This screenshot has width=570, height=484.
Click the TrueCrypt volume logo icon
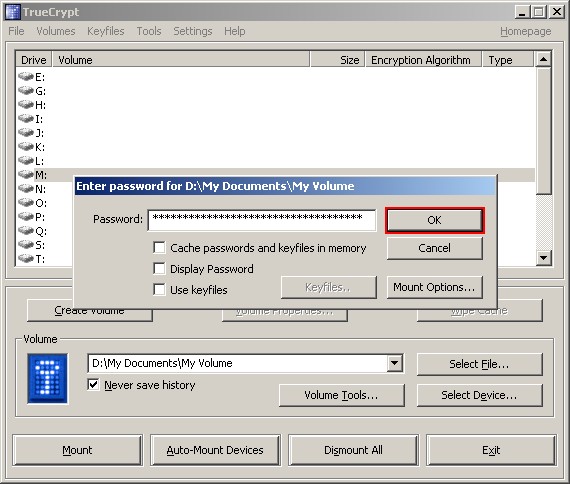coord(47,378)
